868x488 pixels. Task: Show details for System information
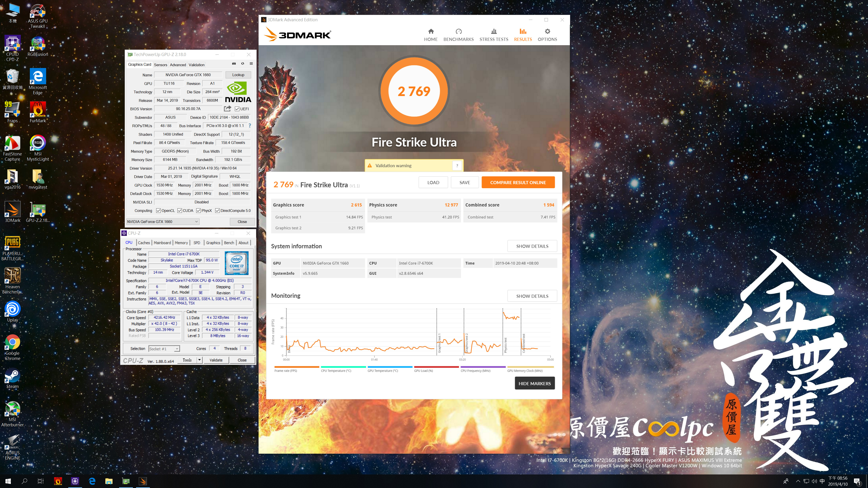point(532,246)
